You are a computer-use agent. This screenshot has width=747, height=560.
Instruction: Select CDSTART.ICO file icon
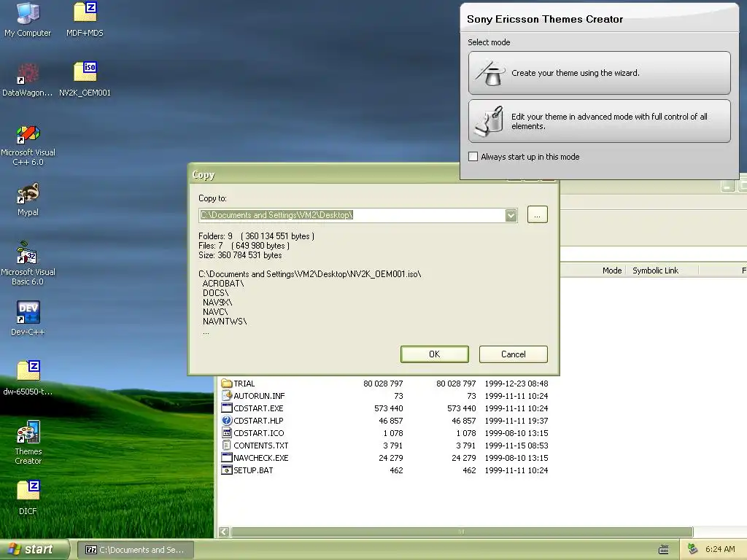(x=226, y=433)
